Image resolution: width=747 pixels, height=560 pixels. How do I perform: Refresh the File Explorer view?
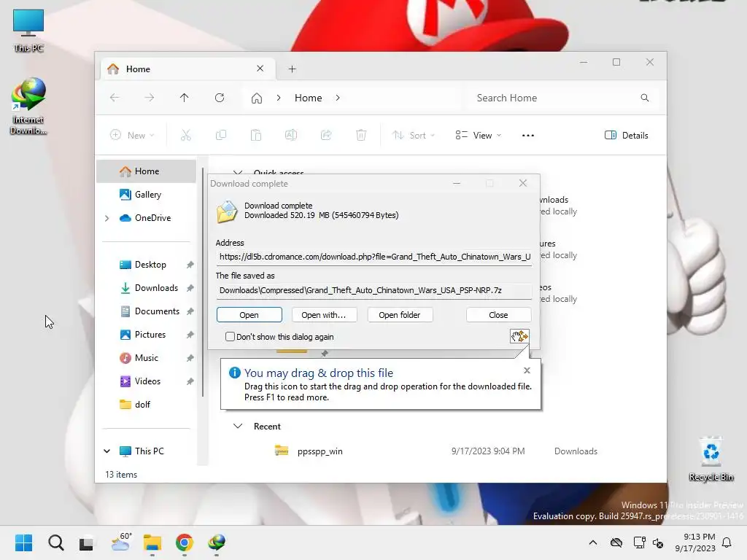220,98
